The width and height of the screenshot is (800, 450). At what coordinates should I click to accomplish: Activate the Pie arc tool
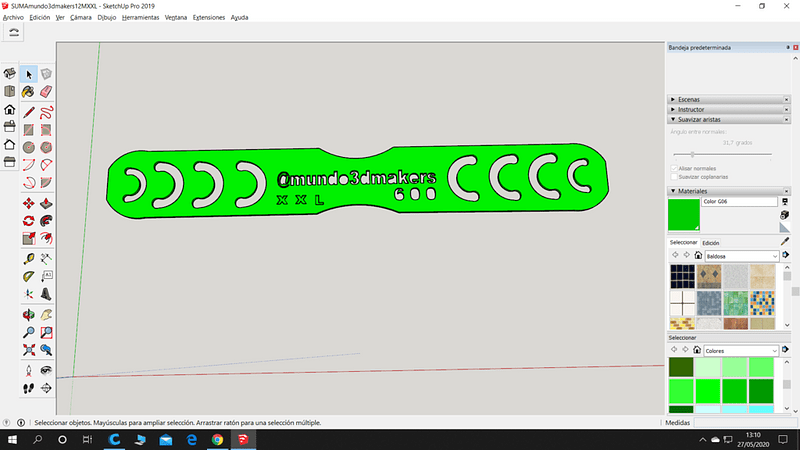click(46, 182)
